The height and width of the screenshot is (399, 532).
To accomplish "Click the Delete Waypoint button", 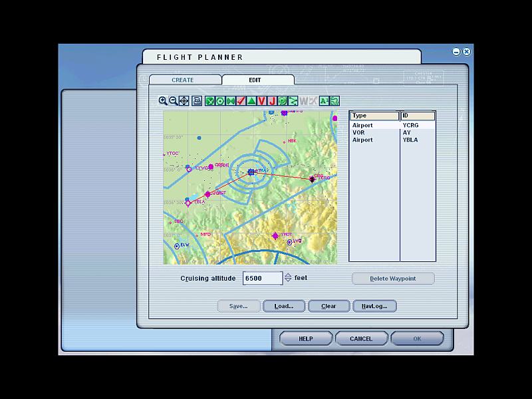I will 393,279.
